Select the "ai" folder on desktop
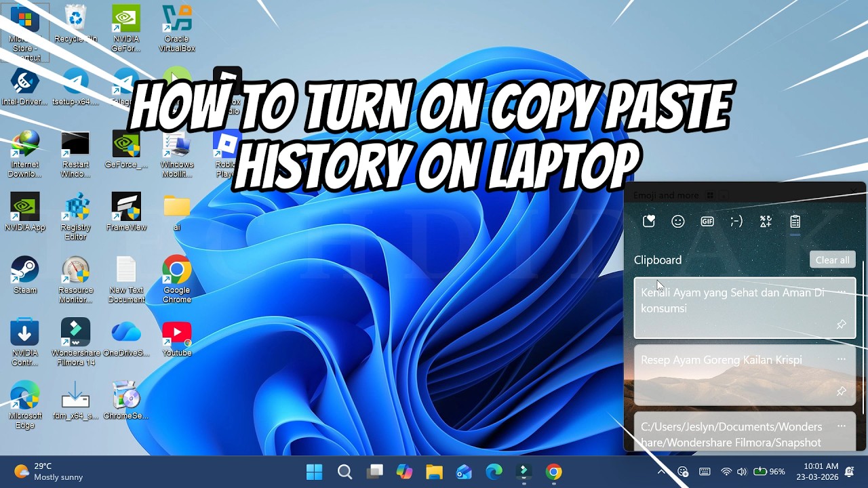The height and width of the screenshot is (488, 868). pos(176,213)
